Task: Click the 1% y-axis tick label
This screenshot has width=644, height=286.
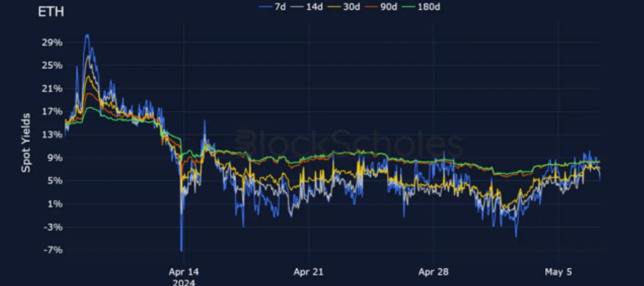Action: (x=55, y=204)
